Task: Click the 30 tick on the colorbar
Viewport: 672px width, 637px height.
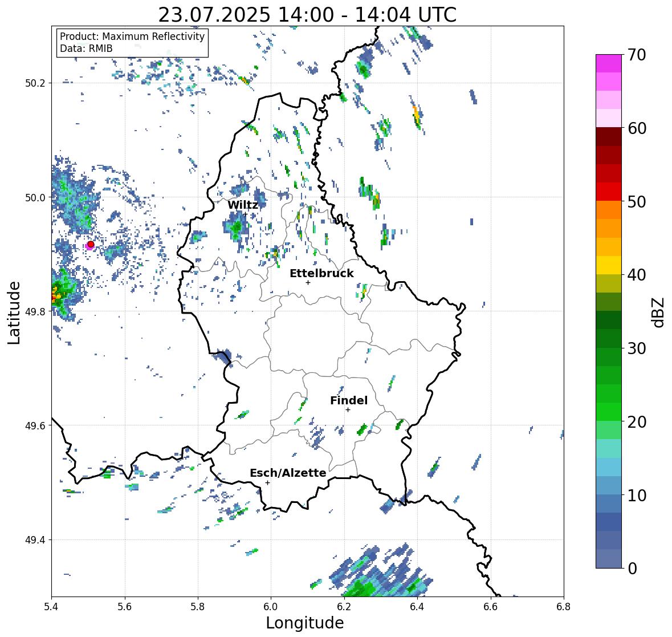Action: [637, 348]
